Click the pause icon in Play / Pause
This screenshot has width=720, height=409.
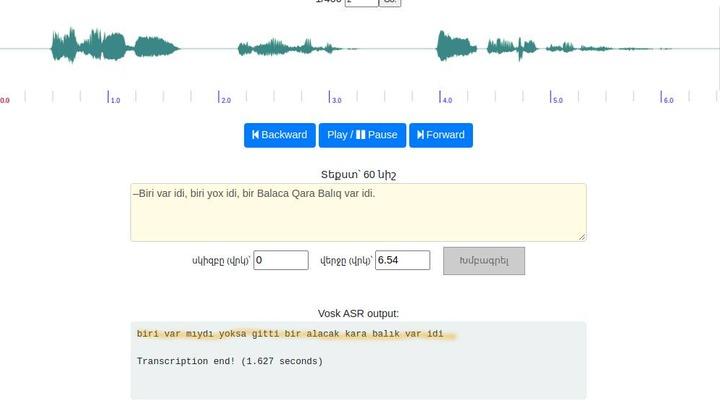coord(360,135)
